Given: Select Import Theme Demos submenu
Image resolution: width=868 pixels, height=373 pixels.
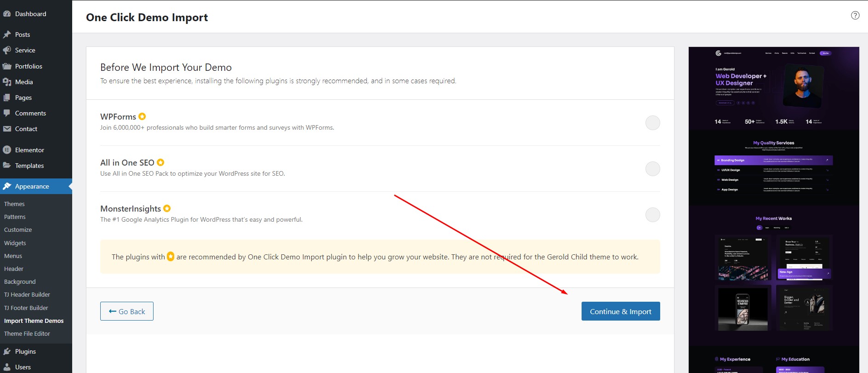Looking at the screenshot, I should click(x=34, y=321).
